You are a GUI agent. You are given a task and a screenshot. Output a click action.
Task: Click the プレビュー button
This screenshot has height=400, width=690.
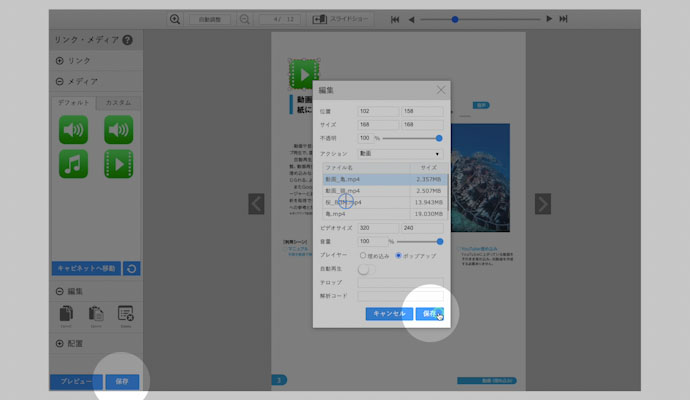point(74,381)
